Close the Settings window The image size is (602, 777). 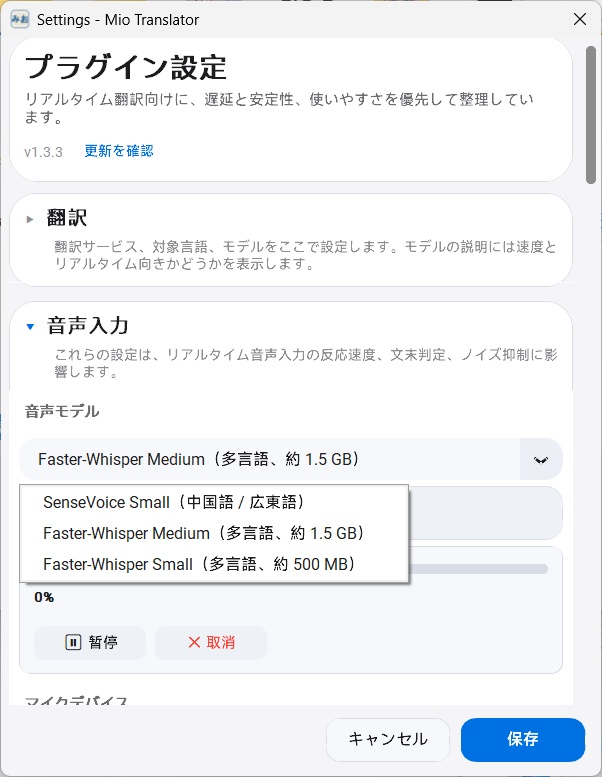(580, 19)
